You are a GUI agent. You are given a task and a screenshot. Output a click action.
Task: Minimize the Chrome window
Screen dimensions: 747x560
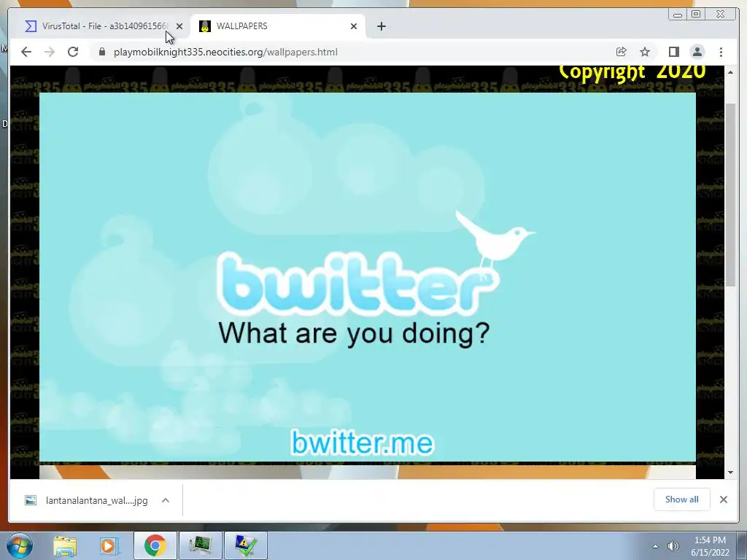pos(678,15)
